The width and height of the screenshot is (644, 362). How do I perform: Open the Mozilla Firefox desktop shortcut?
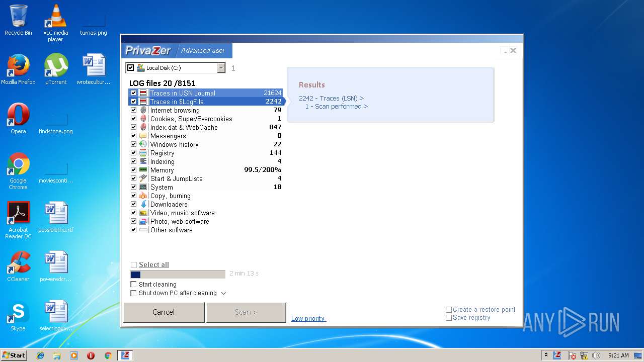18,69
